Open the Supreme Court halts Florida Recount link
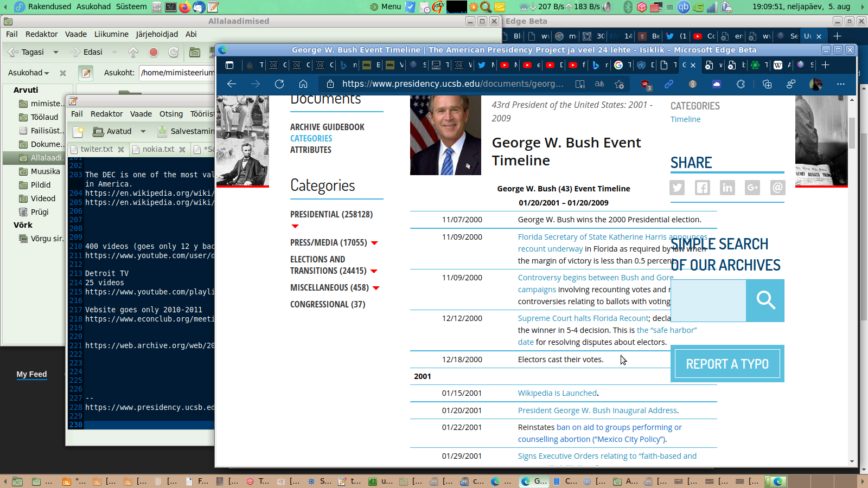868x488 pixels. tap(583, 318)
